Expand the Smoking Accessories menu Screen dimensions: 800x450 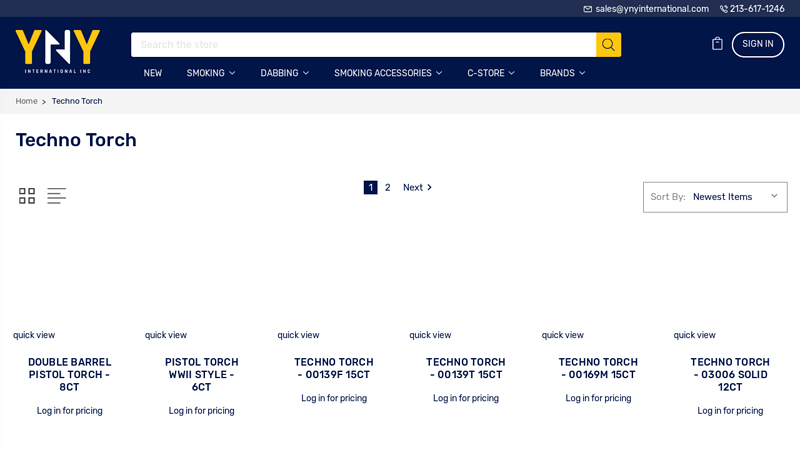pos(387,73)
